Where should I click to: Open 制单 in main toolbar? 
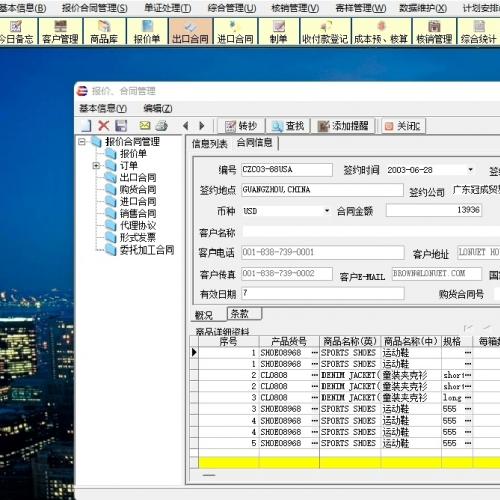[x=279, y=32]
